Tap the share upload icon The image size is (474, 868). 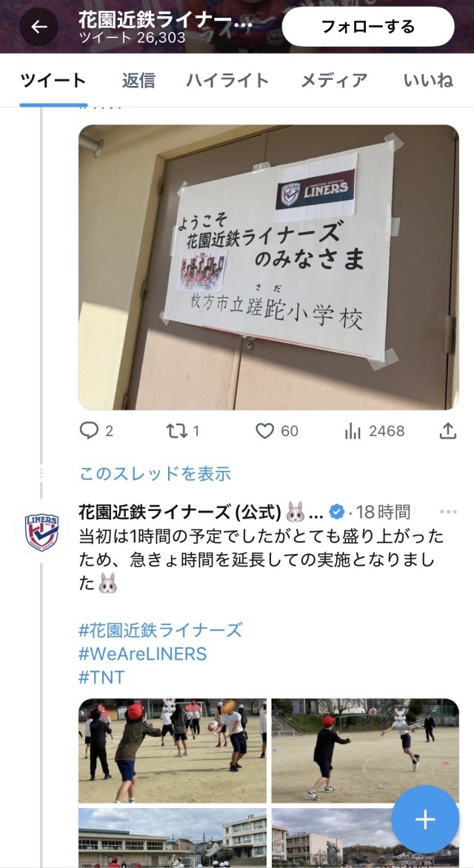447,431
